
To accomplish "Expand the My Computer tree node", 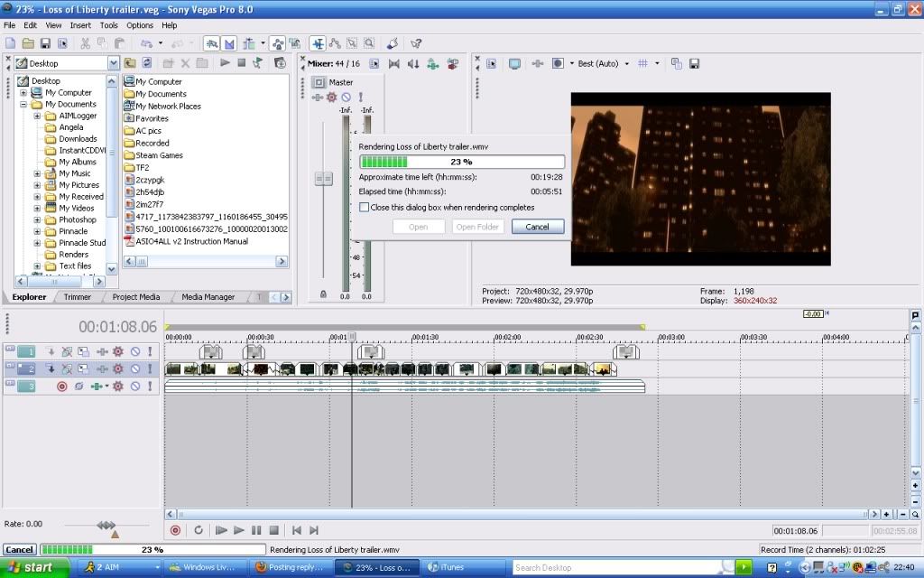I will (24, 92).
